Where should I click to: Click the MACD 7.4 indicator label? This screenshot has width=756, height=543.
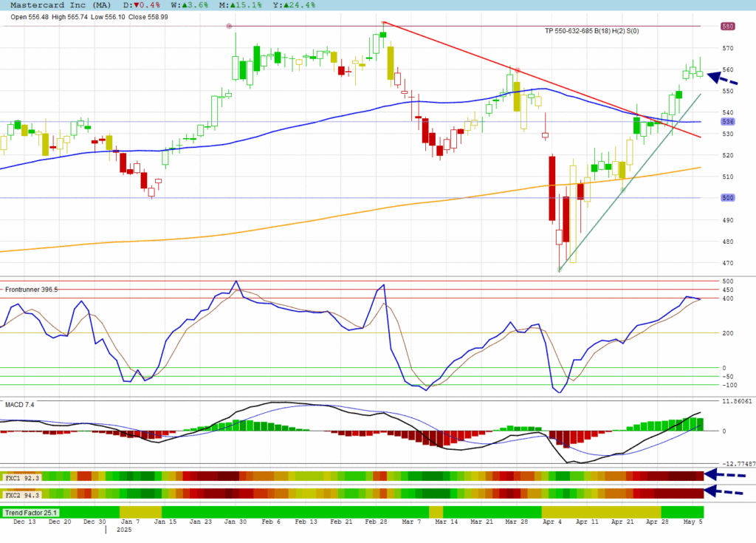coord(20,404)
